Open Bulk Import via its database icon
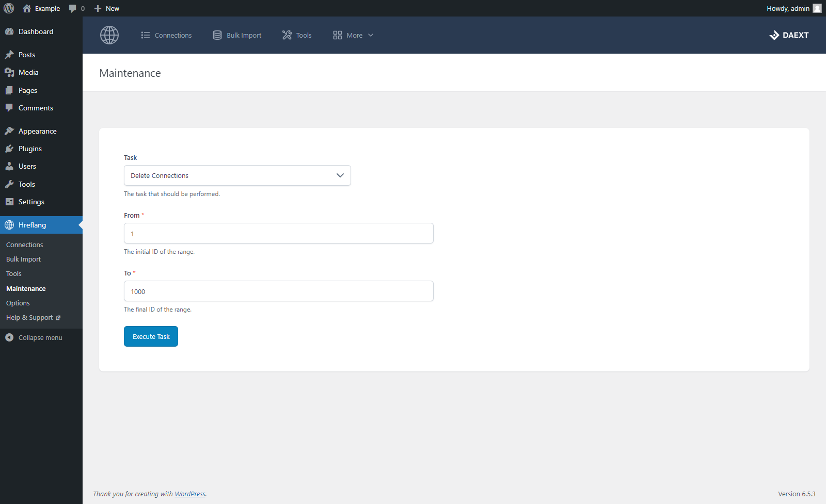The height and width of the screenshot is (504, 826). [x=217, y=35]
